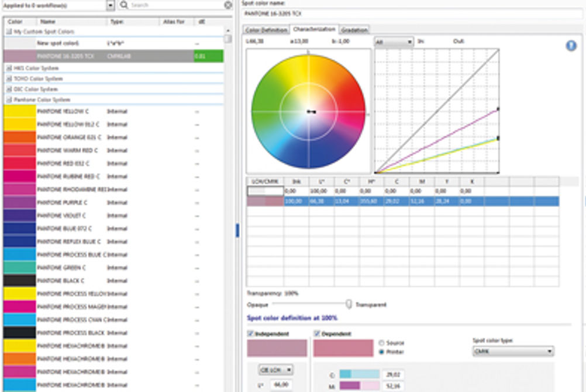Screen dimensions: 586x392
Task: Click the transparency slider handle
Action: coord(349,304)
